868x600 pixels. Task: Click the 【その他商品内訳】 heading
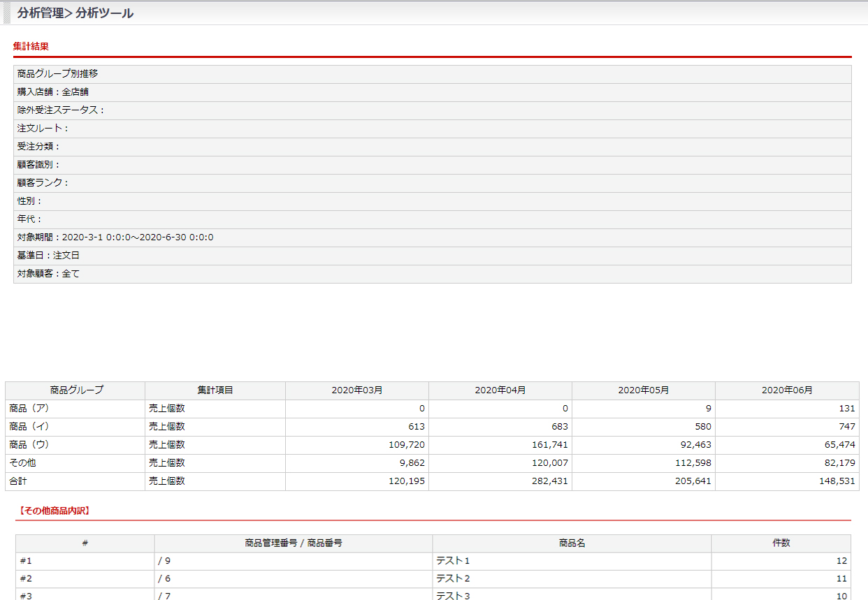pyautogui.click(x=52, y=511)
